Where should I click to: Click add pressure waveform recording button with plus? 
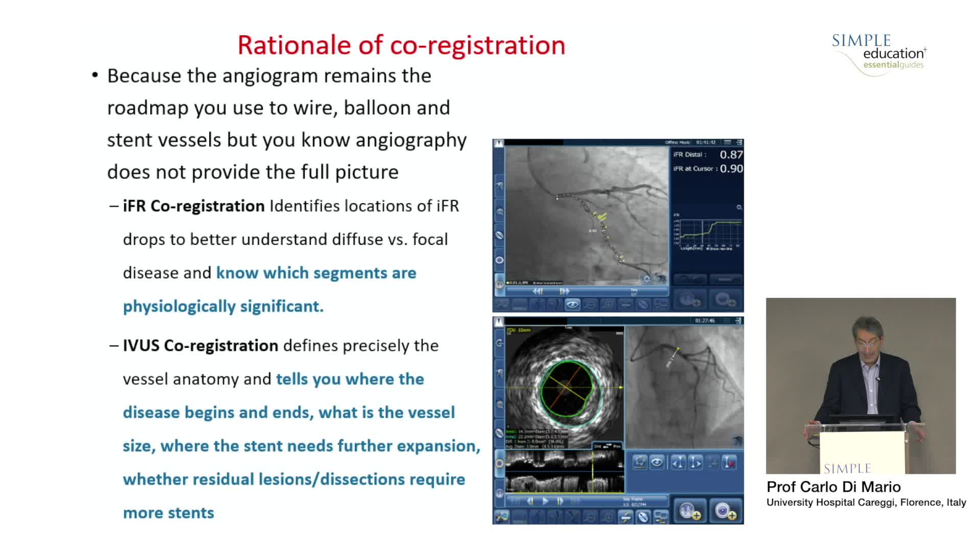tap(690, 511)
